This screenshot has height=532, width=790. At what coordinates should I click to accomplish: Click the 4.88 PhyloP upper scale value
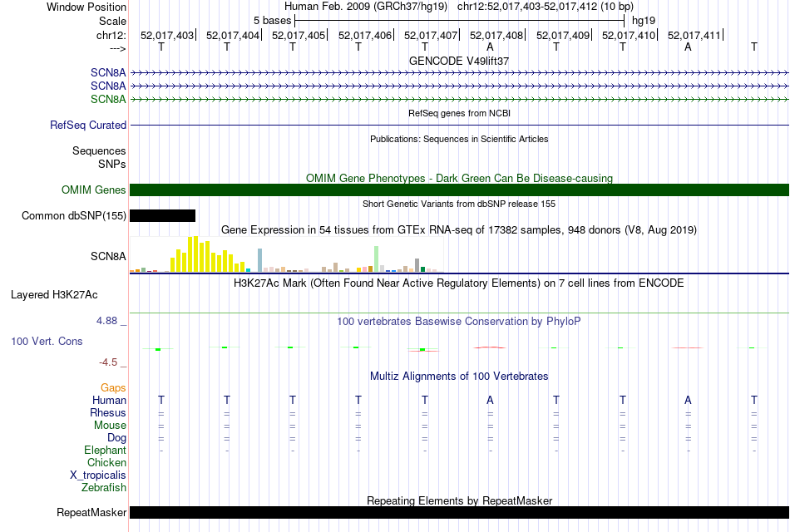[x=107, y=320]
